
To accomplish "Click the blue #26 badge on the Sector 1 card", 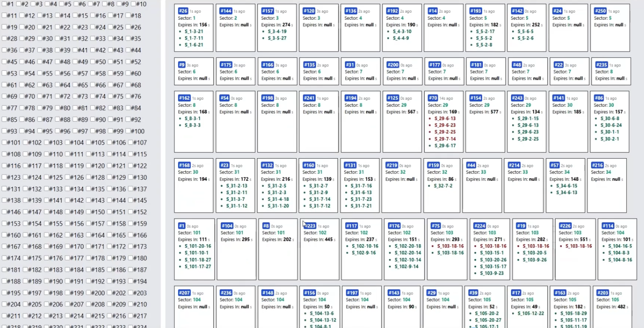I will 183,11.
